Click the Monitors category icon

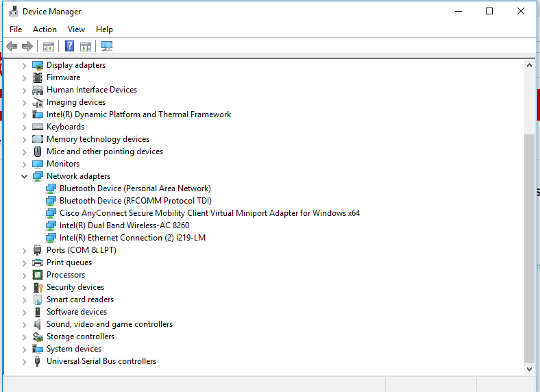pos(38,164)
